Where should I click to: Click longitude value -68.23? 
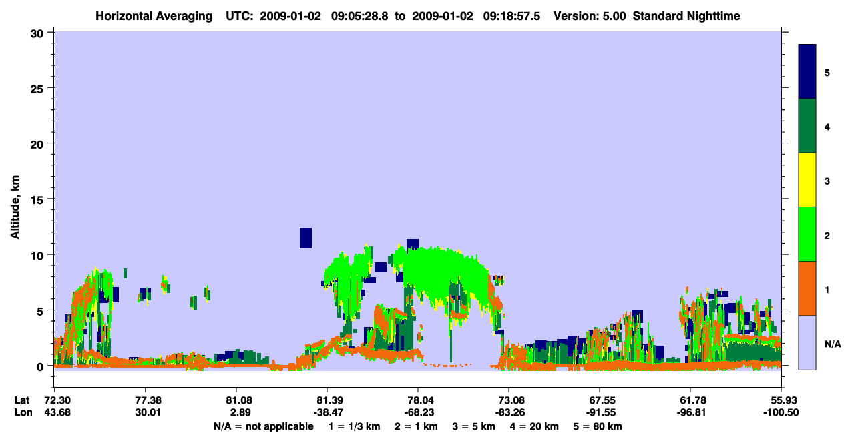pos(418,412)
